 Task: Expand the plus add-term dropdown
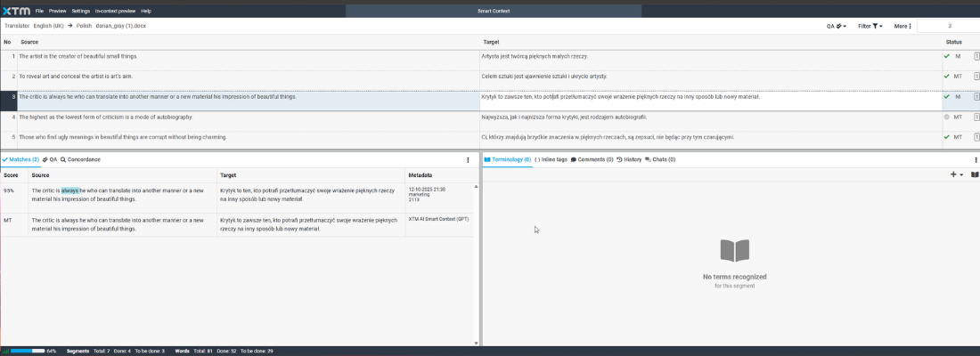point(957,174)
